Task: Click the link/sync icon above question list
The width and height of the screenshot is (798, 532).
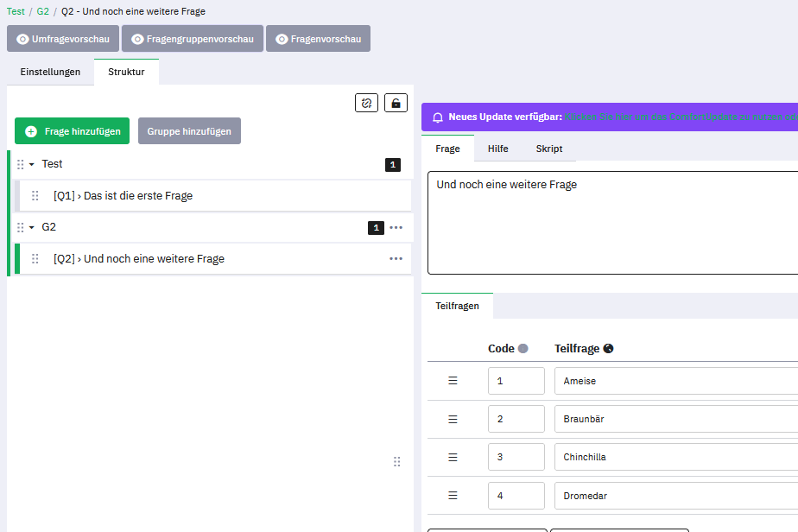Action: (x=366, y=103)
